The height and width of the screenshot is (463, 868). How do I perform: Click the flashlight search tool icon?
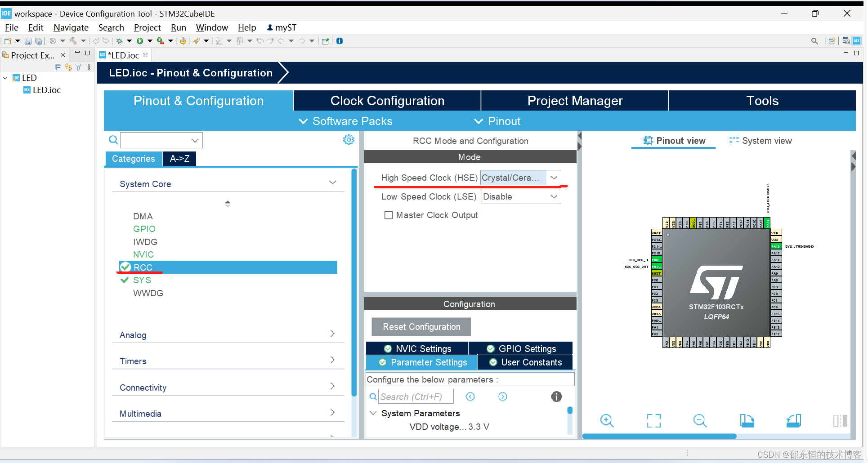click(x=196, y=41)
